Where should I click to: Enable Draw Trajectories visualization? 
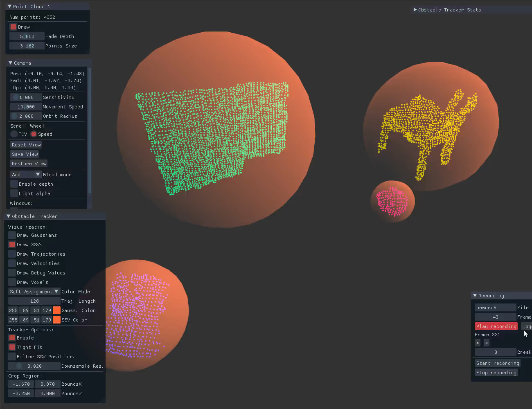point(11,254)
